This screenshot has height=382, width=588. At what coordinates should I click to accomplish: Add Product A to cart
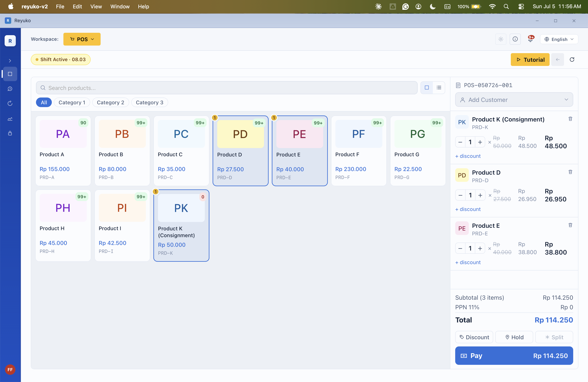[63, 151]
